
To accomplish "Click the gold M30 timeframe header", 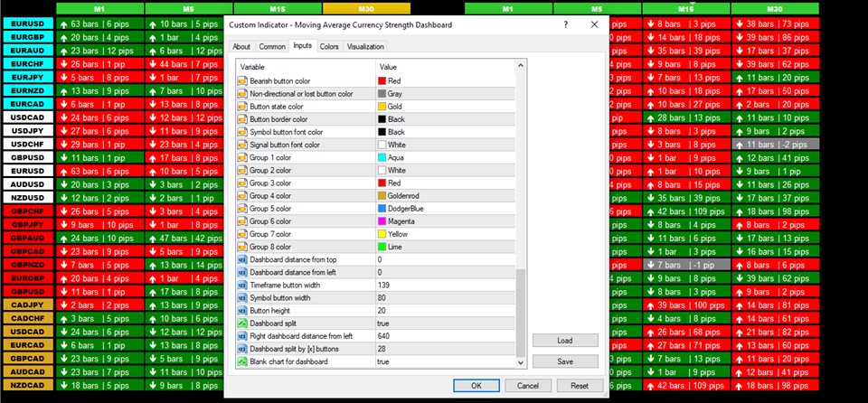I will 366,9.
